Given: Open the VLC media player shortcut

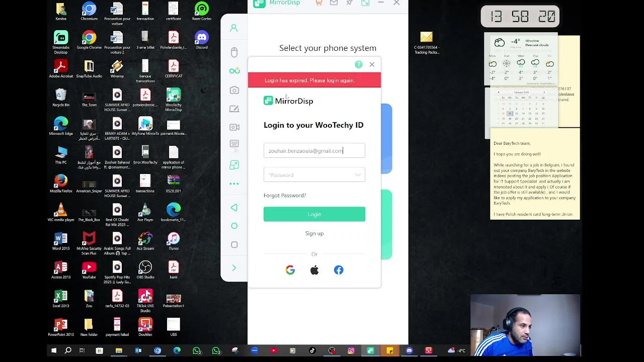Looking at the screenshot, I should pyautogui.click(x=61, y=213).
